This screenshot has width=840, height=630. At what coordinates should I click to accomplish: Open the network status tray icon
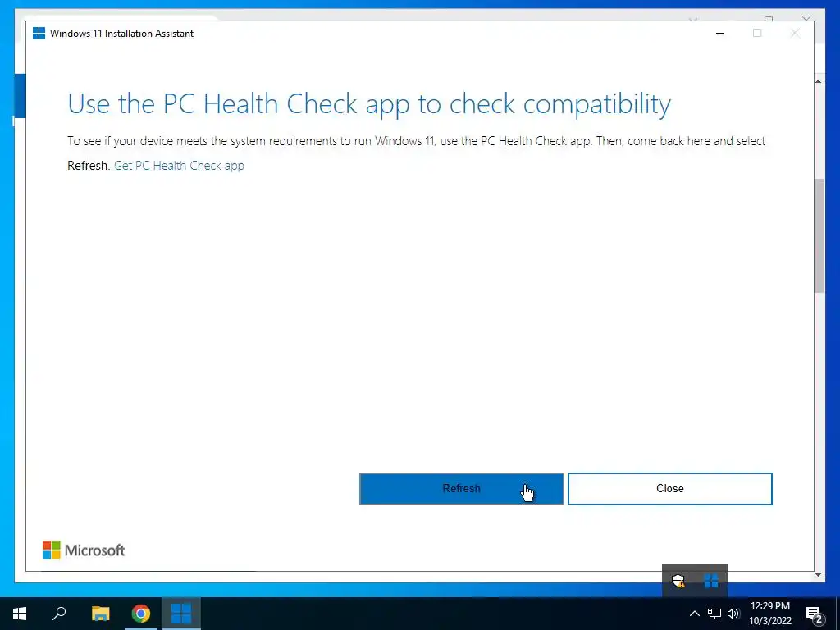pyautogui.click(x=714, y=614)
